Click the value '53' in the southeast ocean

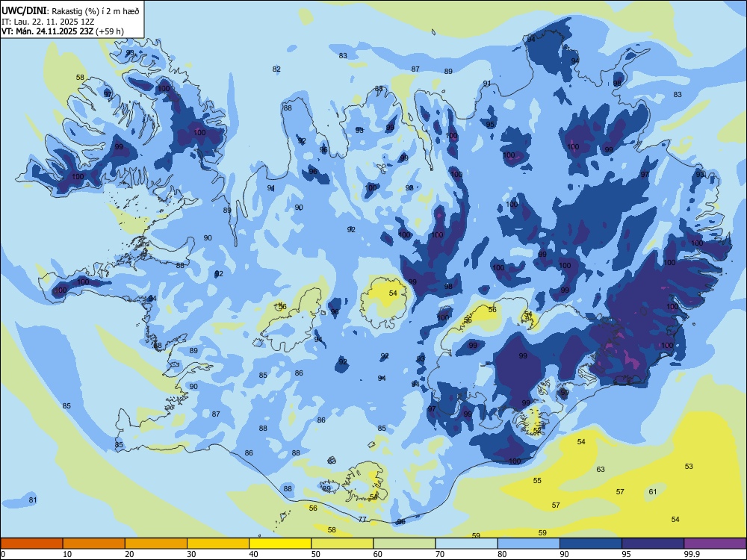click(689, 466)
